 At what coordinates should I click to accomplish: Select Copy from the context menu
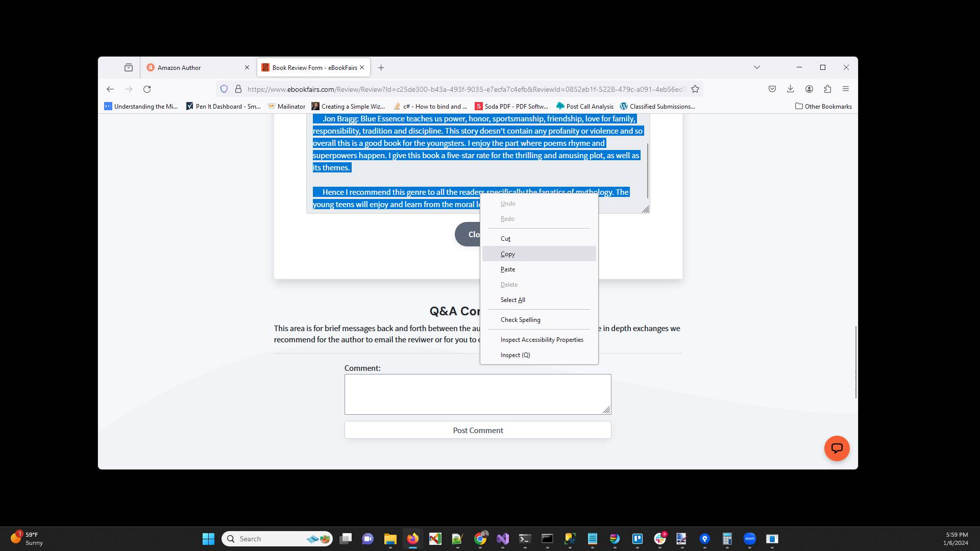507,254
